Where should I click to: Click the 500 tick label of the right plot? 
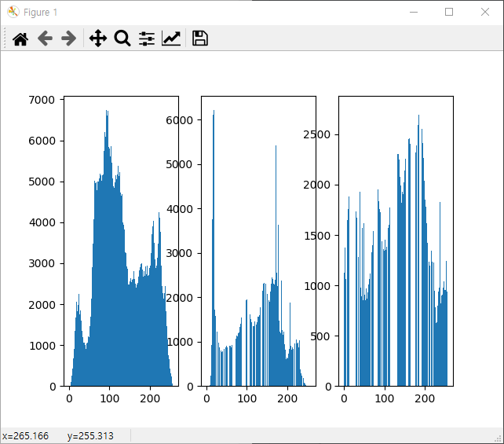(x=320, y=336)
